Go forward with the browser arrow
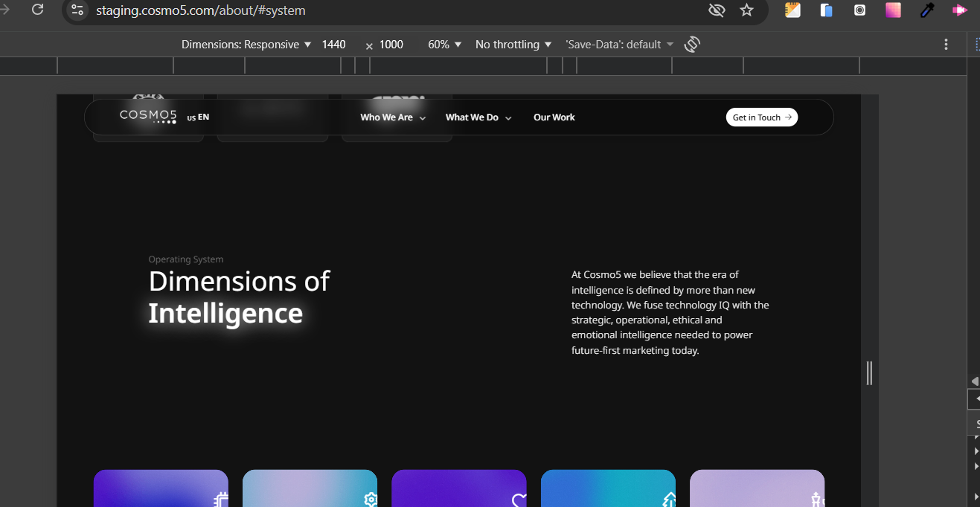Image resolution: width=980 pixels, height=507 pixels. click(5, 10)
